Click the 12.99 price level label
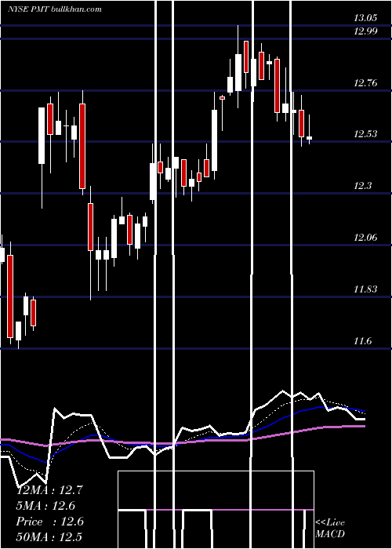Viewport: 392px width, 549px height. coord(365,31)
